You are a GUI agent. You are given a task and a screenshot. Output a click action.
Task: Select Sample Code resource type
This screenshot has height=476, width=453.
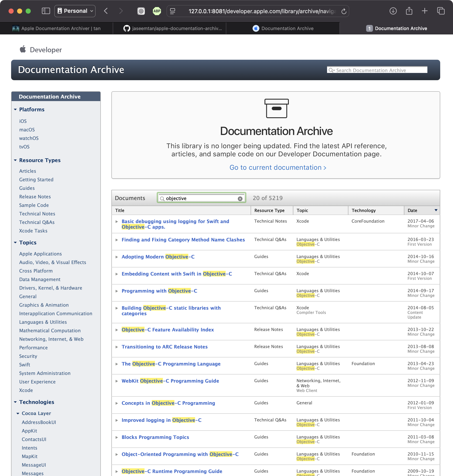point(34,205)
